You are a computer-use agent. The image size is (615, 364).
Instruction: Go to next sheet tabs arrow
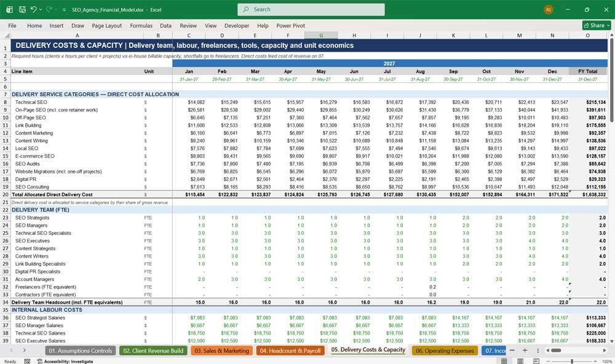[25, 350]
